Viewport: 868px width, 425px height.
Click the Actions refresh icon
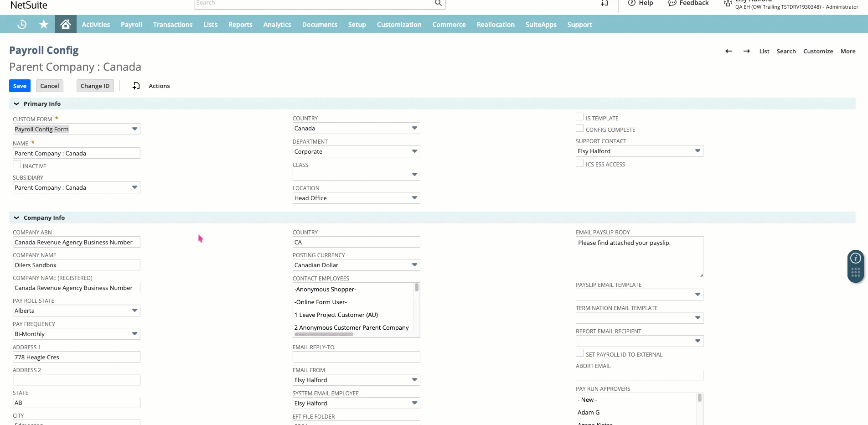click(136, 86)
